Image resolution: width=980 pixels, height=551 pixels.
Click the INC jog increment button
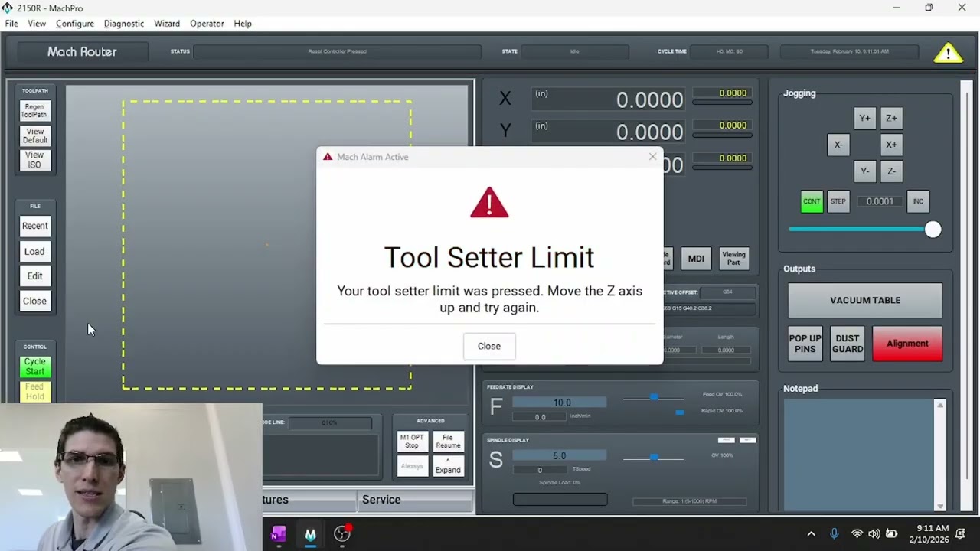pos(918,201)
